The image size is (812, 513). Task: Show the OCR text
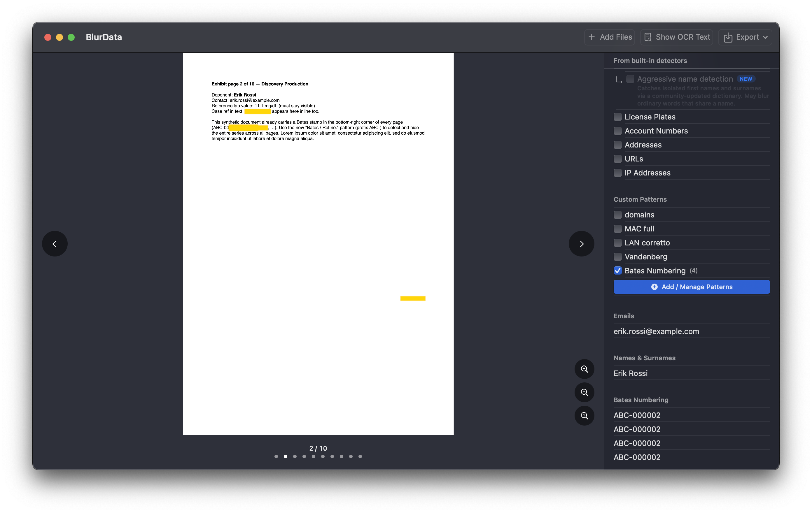pyautogui.click(x=676, y=37)
